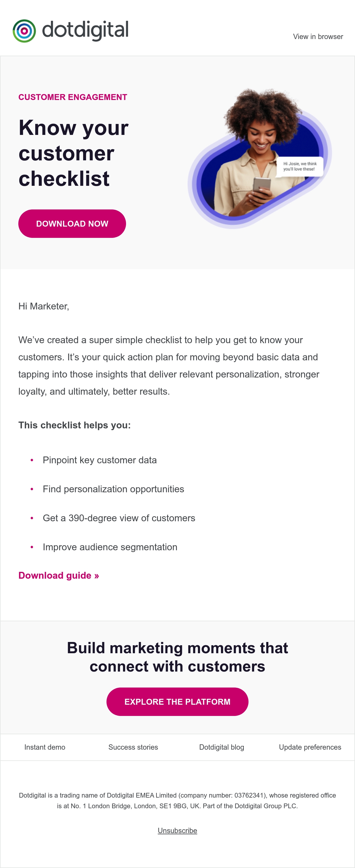Click the Download Now button

pos(72,224)
